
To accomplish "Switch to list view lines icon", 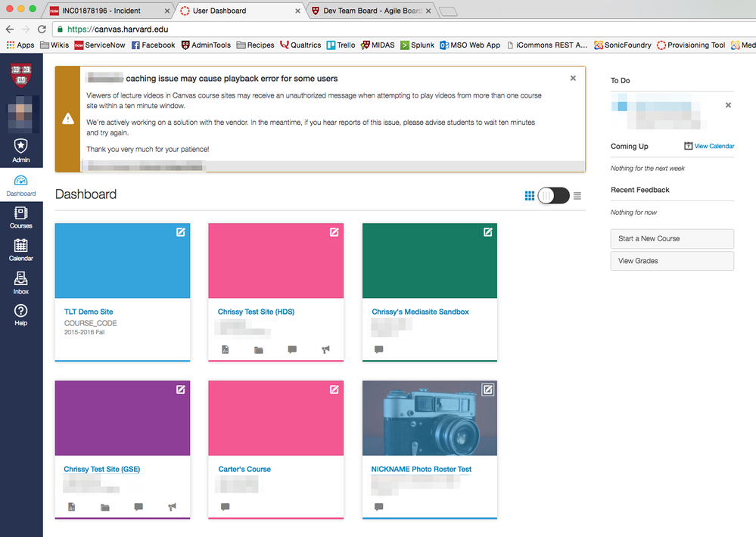I will click(577, 196).
